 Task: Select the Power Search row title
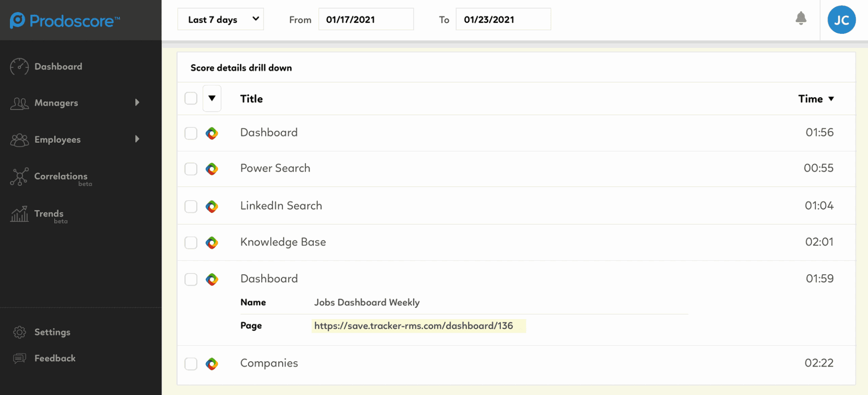pos(275,168)
